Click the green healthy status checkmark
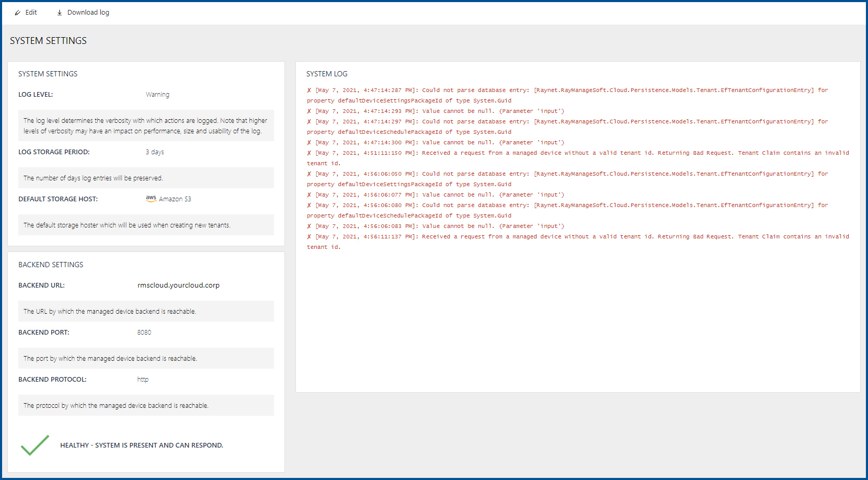Image resolution: width=868 pixels, height=480 pixels. tap(35, 445)
